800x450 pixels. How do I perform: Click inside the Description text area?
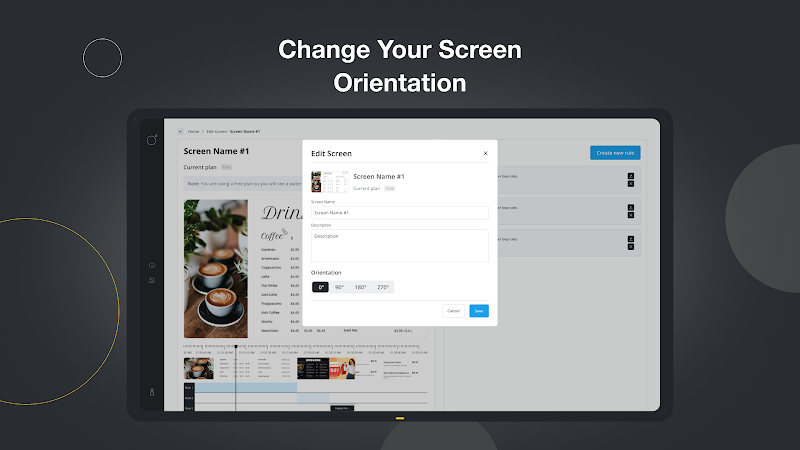coord(399,246)
